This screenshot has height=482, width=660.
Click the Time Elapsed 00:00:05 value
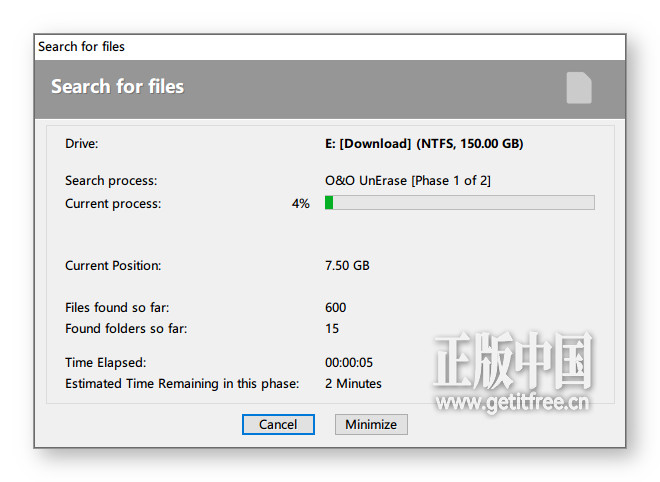pos(349,362)
